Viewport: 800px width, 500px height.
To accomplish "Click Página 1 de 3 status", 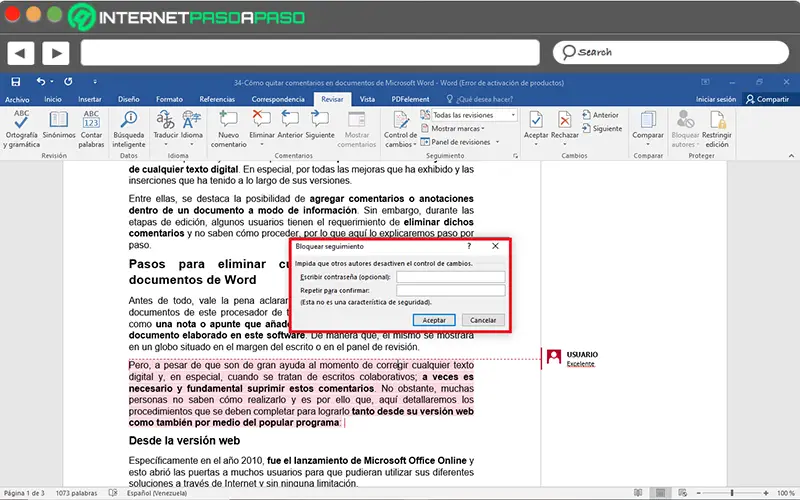I will 24,493.
